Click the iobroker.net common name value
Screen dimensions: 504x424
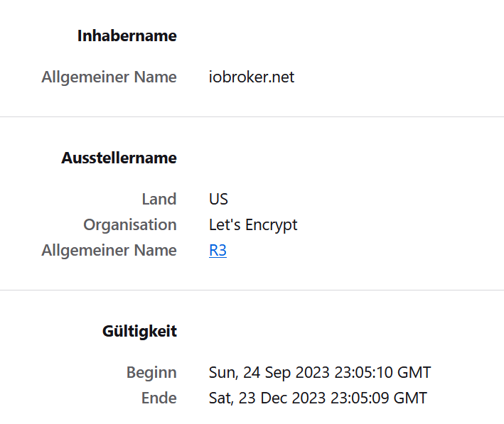click(252, 77)
